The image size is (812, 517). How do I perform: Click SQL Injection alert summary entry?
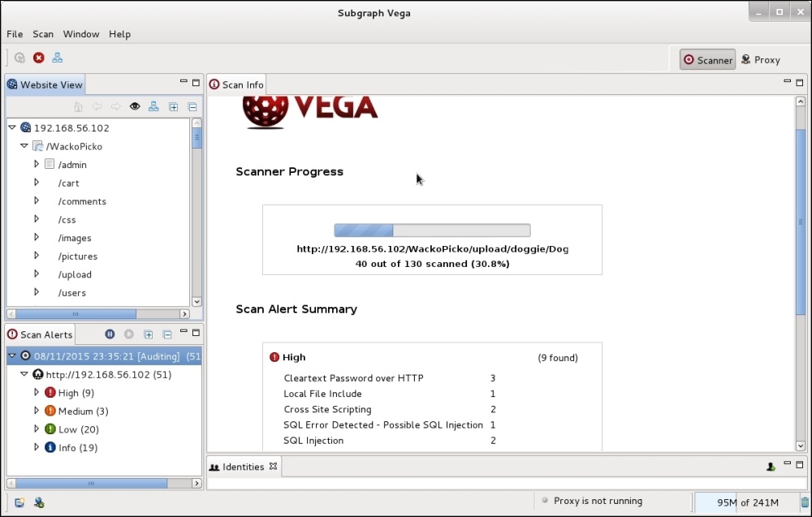[313, 441]
